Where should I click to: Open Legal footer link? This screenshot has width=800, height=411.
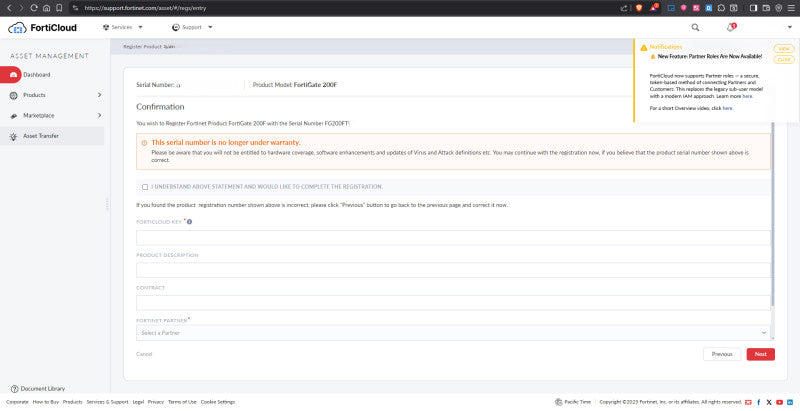click(x=138, y=402)
